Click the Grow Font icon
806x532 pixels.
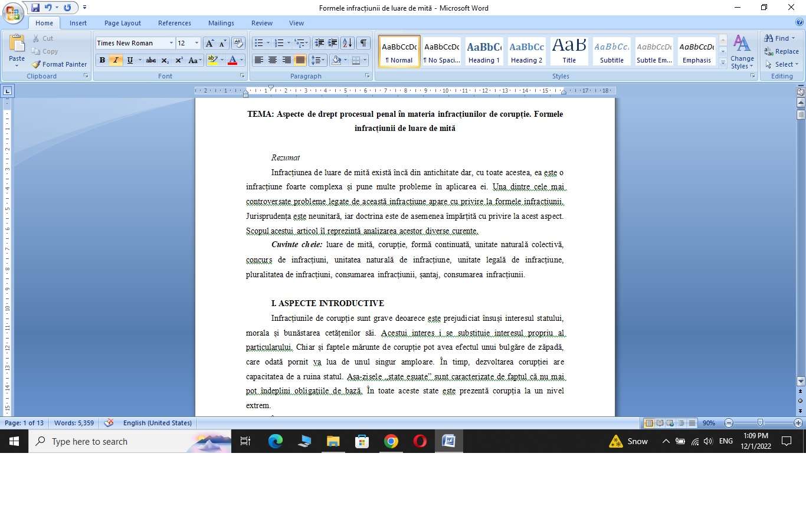point(209,43)
